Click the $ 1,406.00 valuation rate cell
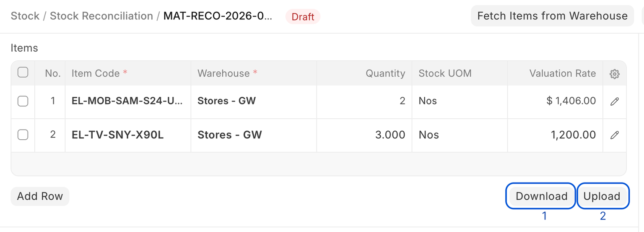The height and width of the screenshot is (232, 644). pyautogui.click(x=555, y=101)
